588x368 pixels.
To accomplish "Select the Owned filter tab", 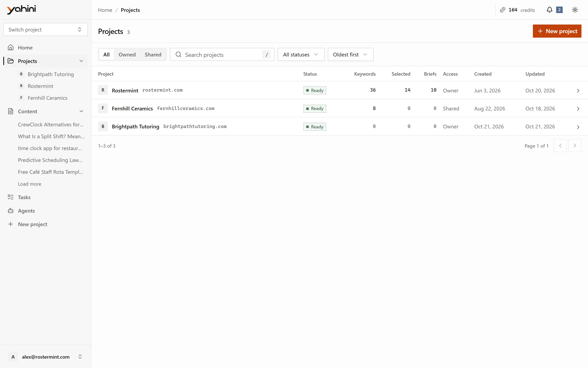I will coord(127,55).
